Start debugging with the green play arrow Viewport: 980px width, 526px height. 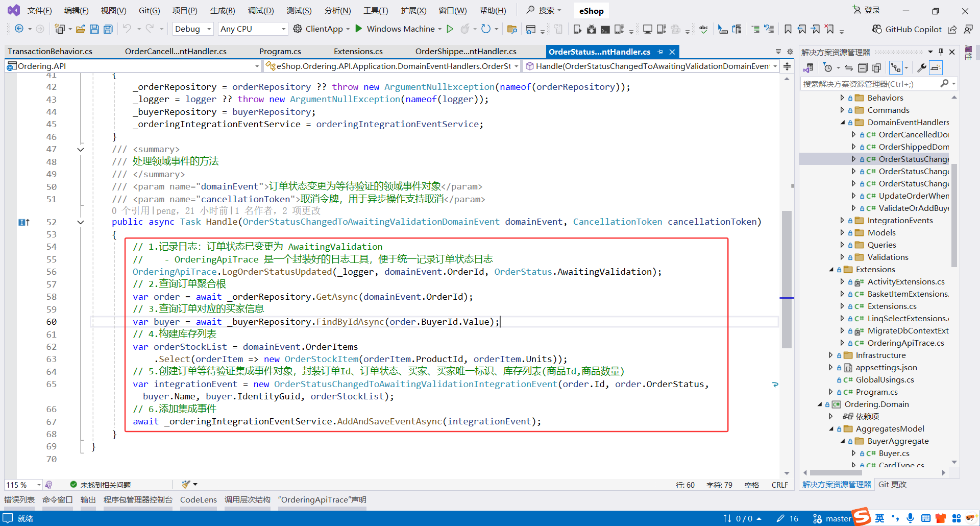[x=359, y=29]
